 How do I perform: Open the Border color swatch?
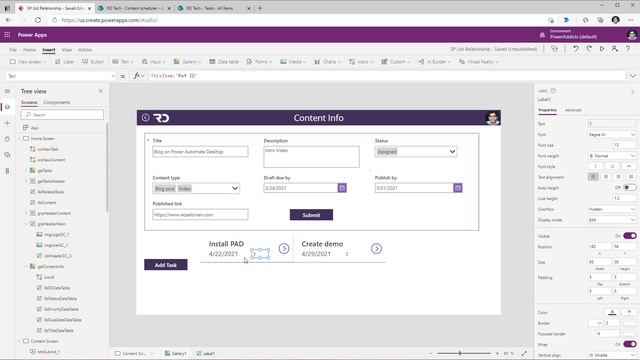coord(629,323)
